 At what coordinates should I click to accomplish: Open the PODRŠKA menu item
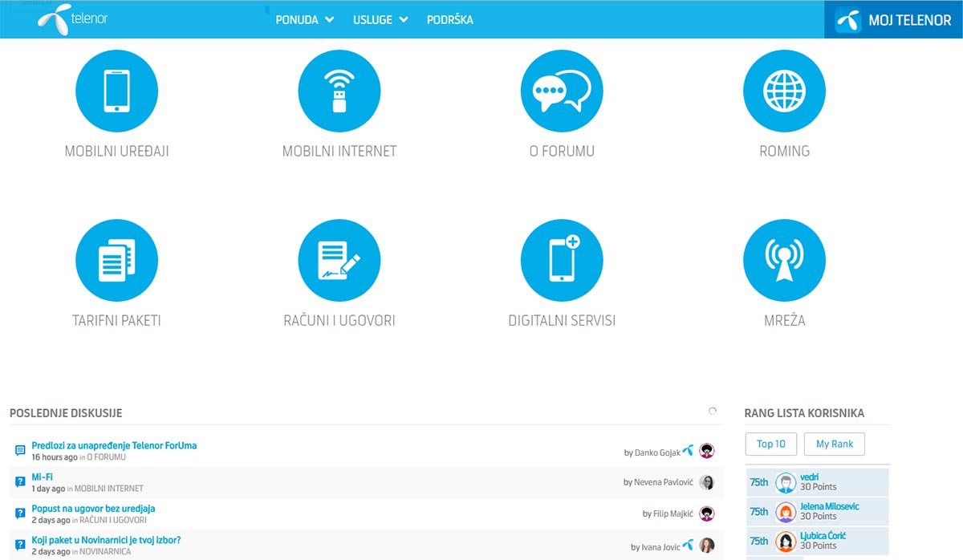(450, 20)
